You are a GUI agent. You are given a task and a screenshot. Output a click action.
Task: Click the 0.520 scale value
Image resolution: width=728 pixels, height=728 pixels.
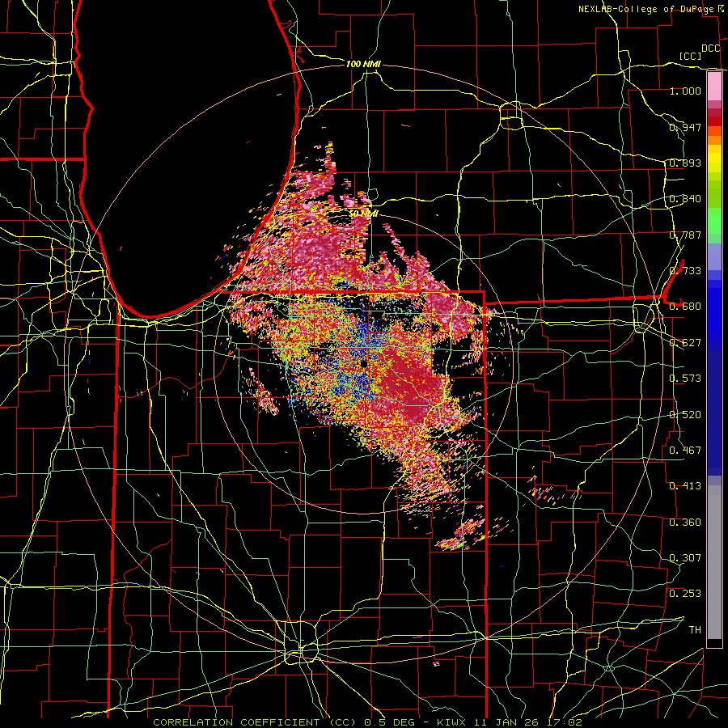[x=685, y=415]
